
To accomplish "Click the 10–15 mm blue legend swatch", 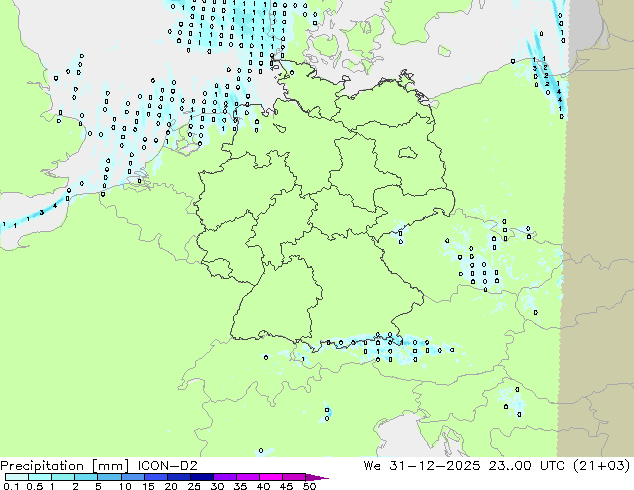I will click(133, 477).
